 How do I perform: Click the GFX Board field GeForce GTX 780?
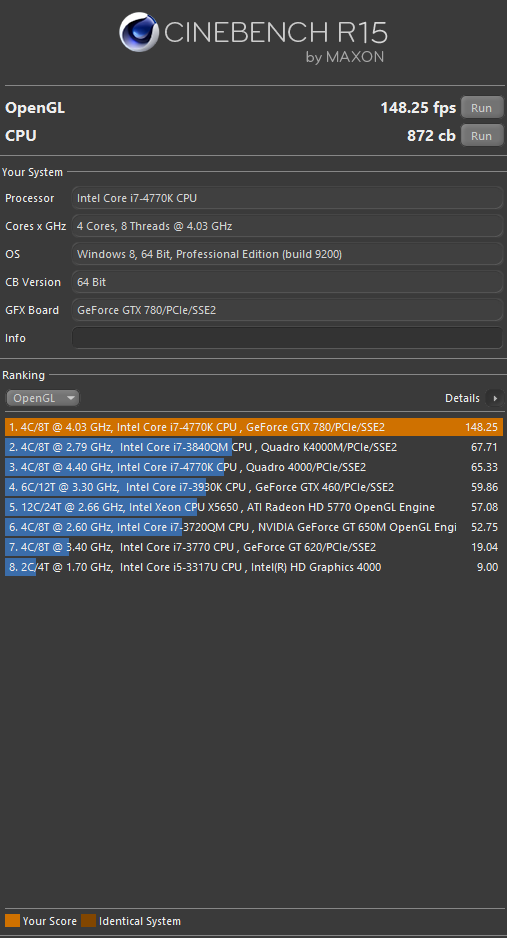(x=287, y=310)
